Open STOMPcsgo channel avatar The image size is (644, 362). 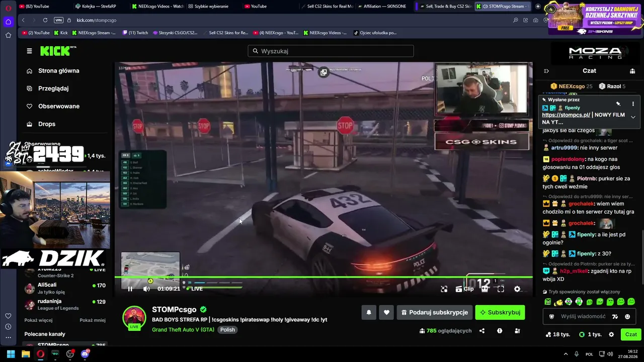point(134,317)
